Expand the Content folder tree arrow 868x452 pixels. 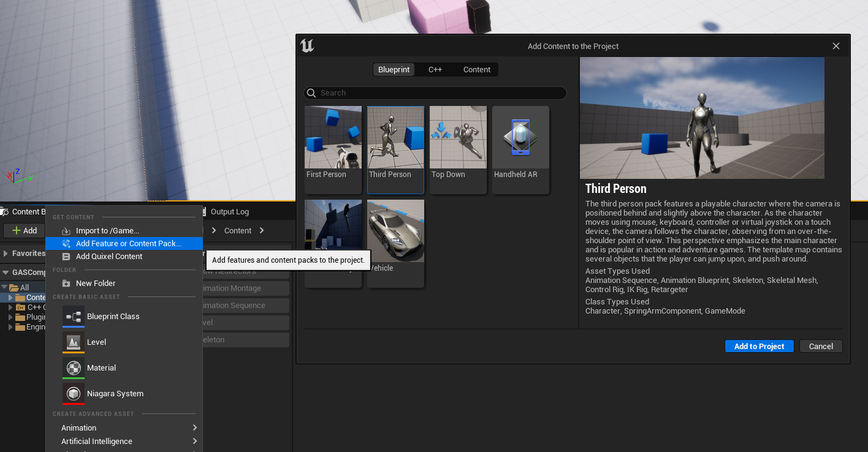point(10,298)
